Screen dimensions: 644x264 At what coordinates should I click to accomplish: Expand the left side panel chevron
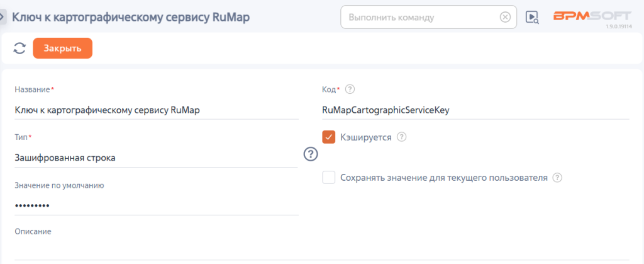3,17
